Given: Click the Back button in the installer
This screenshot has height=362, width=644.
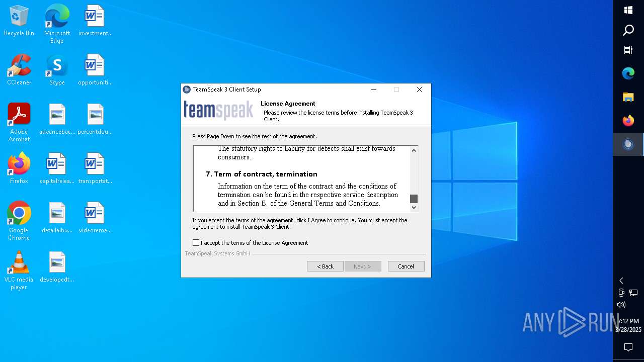Looking at the screenshot, I should click(x=325, y=266).
